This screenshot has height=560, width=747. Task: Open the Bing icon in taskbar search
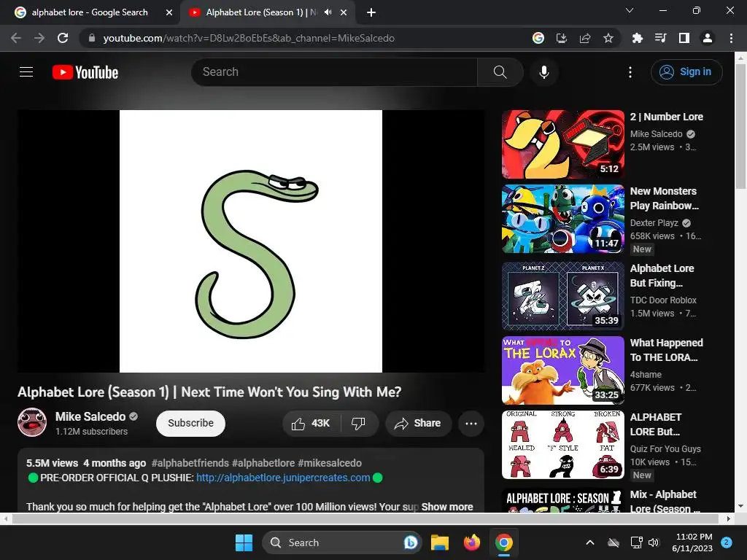pos(411,542)
